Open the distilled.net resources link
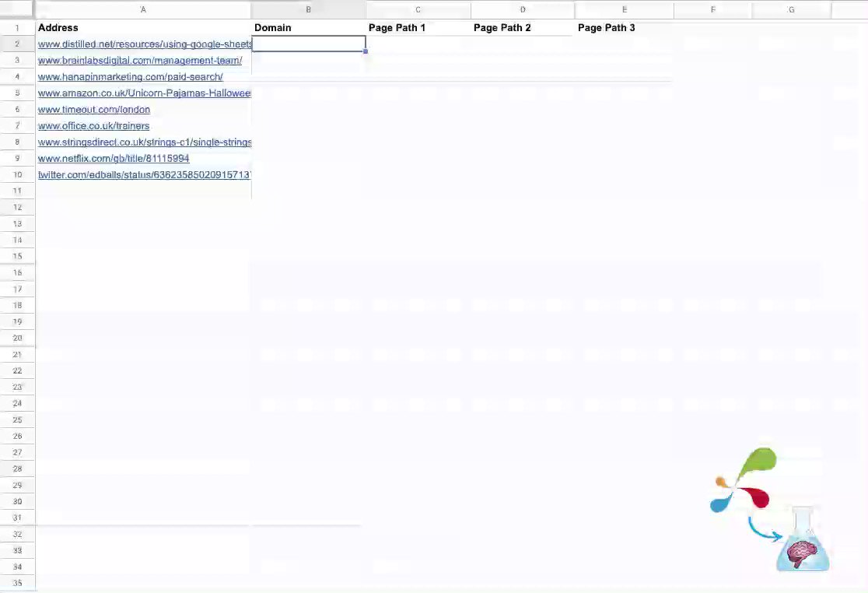868x593 pixels. tap(145, 44)
